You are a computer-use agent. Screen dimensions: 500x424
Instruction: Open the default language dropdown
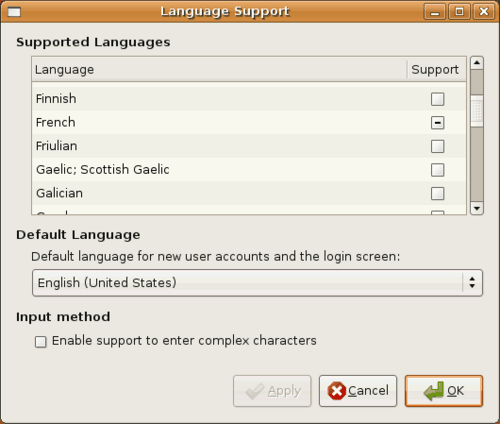pyautogui.click(x=257, y=283)
